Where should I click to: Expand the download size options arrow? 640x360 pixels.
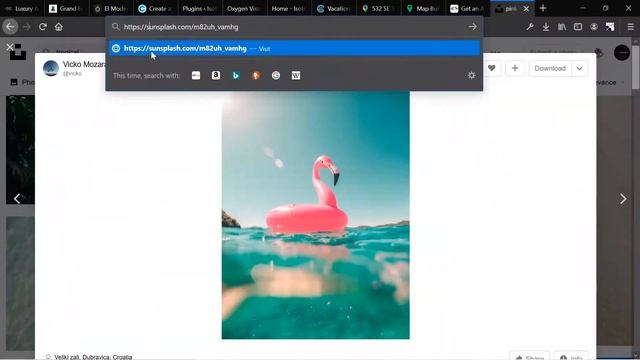pyautogui.click(x=580, y=68)
